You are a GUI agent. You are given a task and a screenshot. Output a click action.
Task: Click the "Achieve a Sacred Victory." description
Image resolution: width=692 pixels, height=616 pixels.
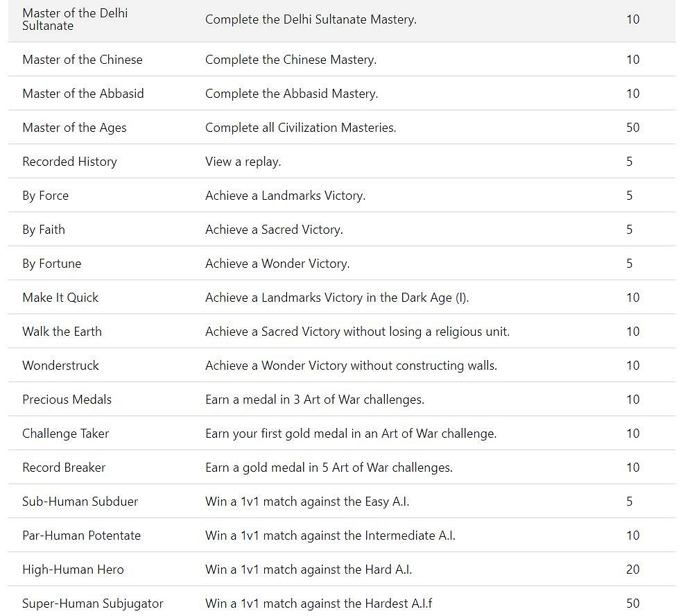pos(274,230)
